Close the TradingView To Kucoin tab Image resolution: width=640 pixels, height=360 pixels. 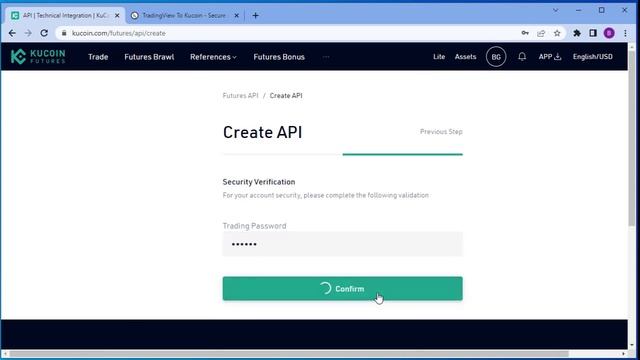236,16
